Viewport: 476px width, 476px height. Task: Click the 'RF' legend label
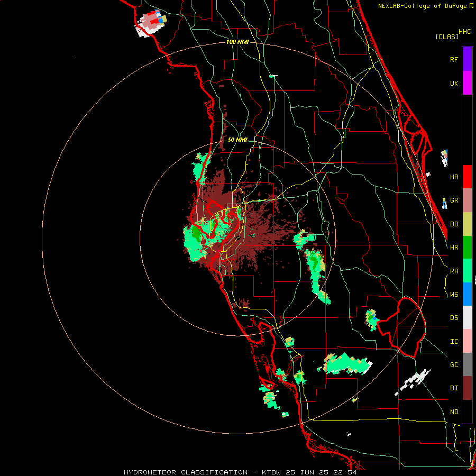point(454,59)
